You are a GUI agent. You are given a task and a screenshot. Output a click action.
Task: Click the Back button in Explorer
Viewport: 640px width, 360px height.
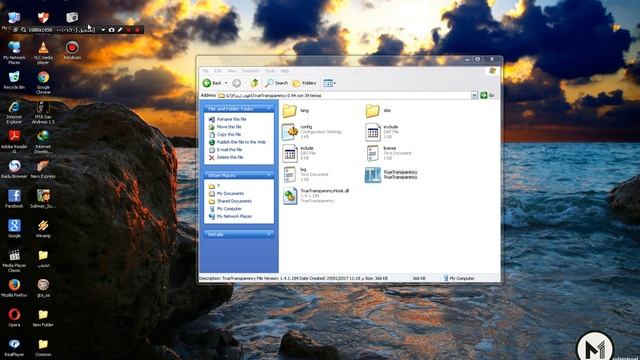pyautogui.click(x=212, y=83)
